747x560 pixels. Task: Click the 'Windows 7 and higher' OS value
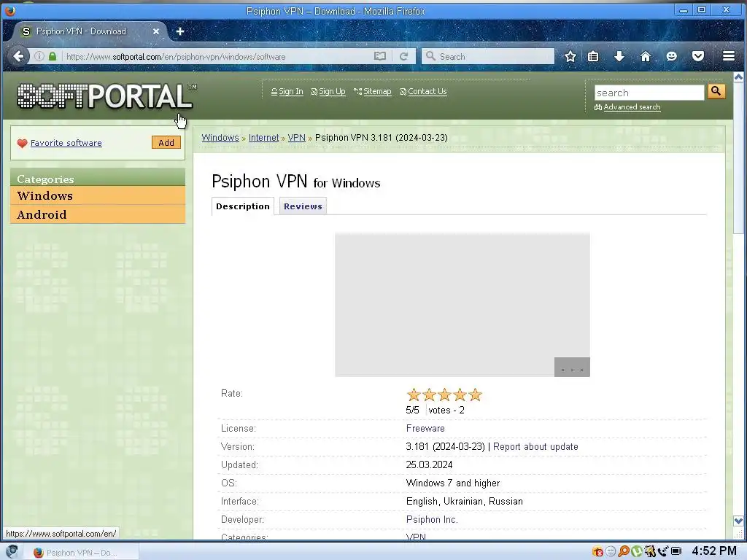[x=452, y=483]
